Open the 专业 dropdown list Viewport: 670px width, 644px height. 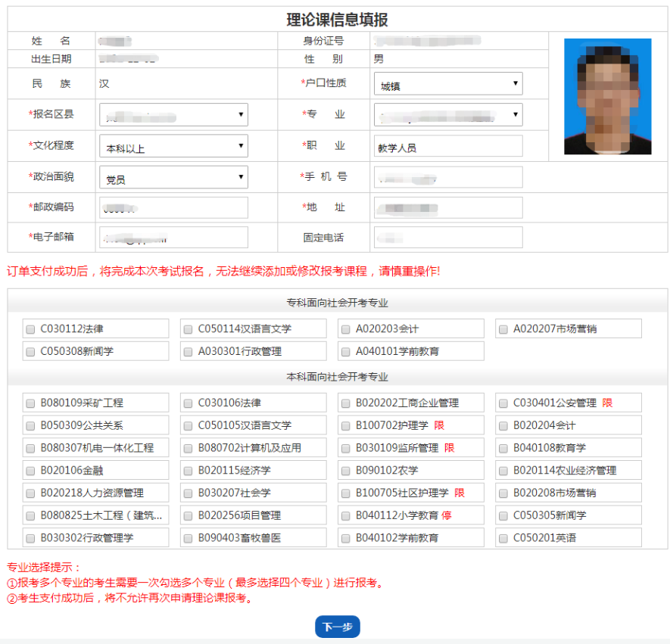pos(447,115)
